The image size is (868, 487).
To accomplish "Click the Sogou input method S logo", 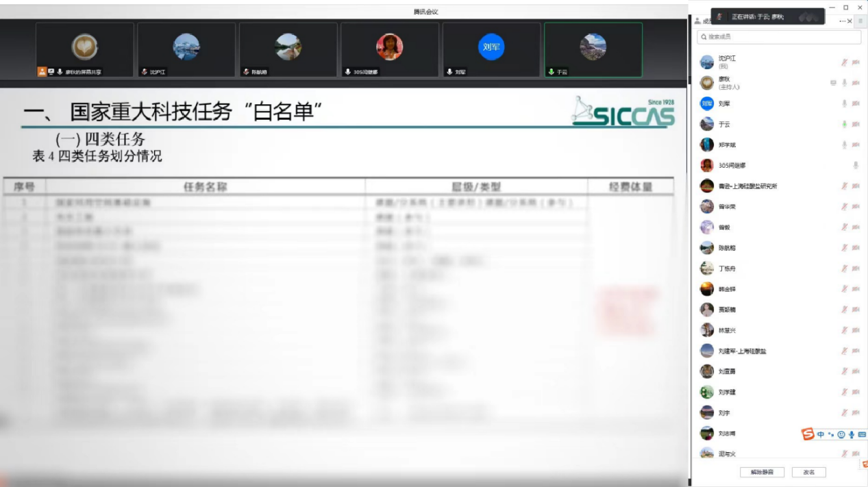I will click(x=808, y=434).
